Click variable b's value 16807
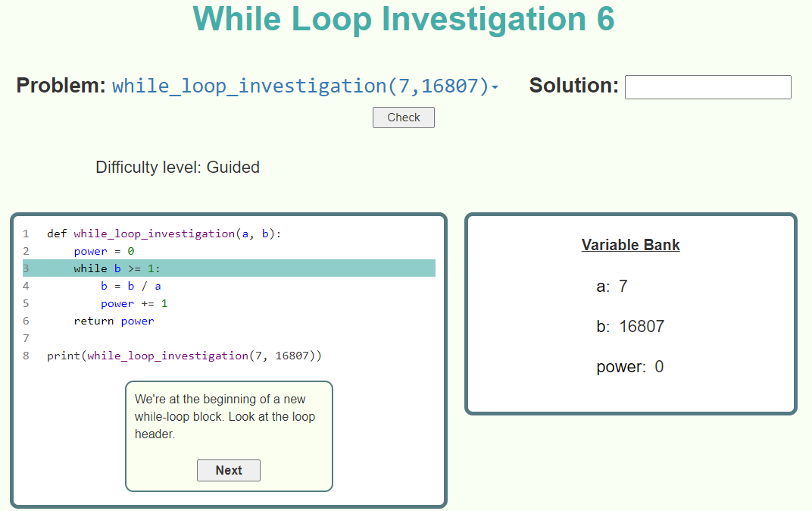This screenshot has height=511, width=812. pos(641,327)
